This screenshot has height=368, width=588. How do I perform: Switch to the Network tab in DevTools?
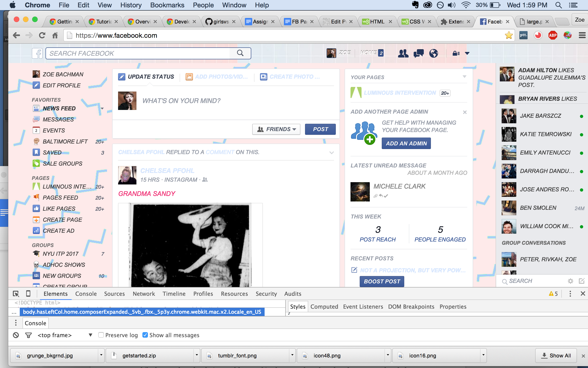(144, 294)
